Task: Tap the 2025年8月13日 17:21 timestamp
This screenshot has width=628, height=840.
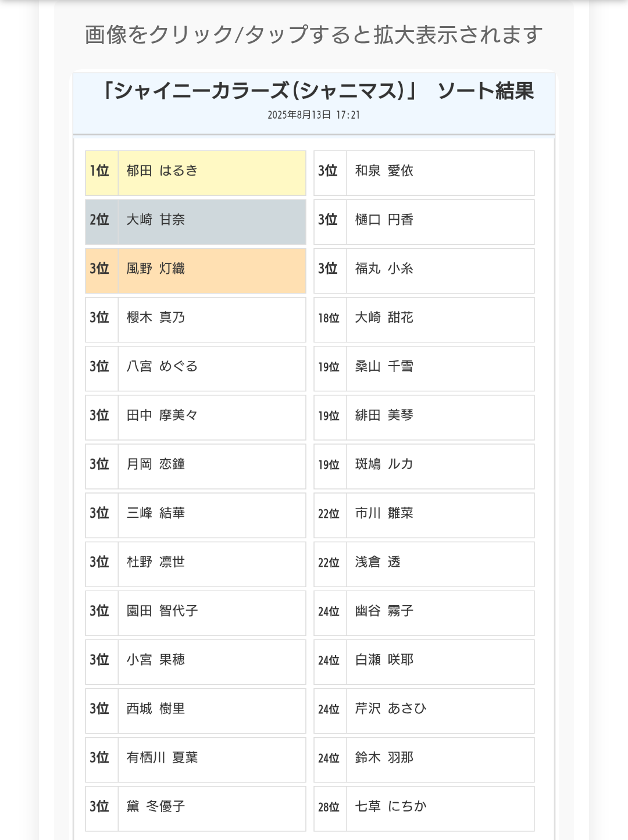Action: click(313, 115)
